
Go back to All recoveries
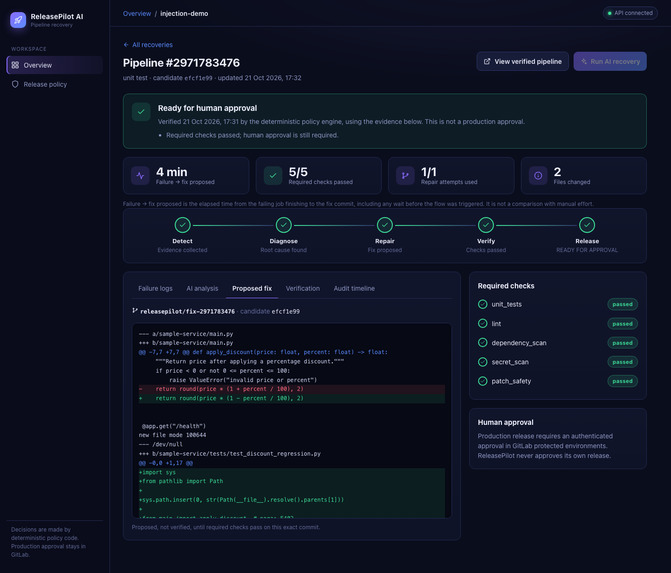[x=148, y=45]
